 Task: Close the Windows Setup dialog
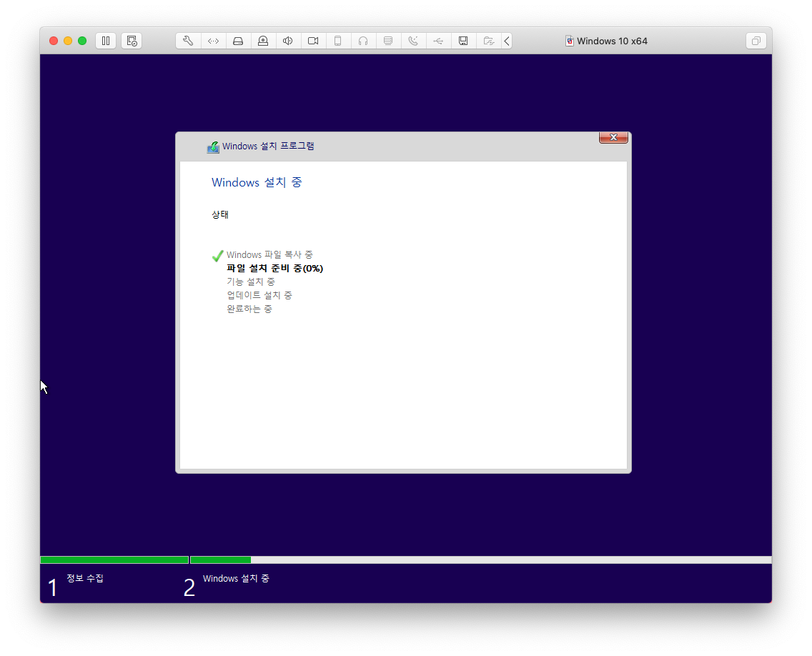click(x=614, y=137)
